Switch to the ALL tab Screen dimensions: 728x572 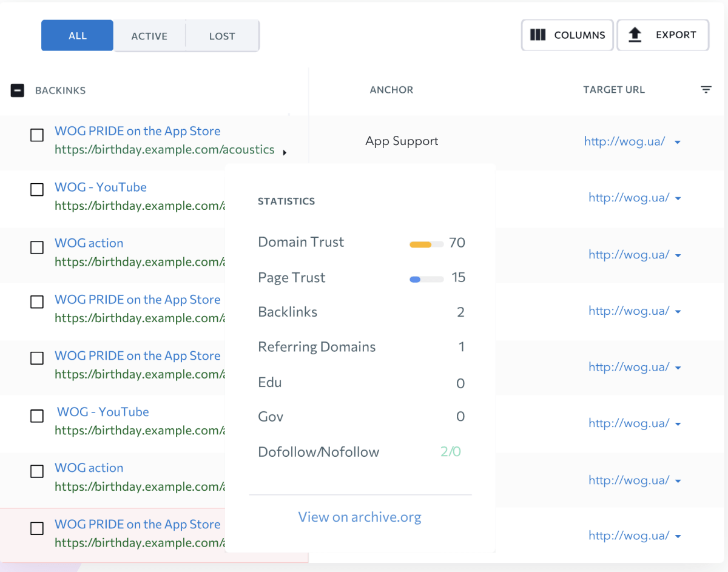point(77,35)
